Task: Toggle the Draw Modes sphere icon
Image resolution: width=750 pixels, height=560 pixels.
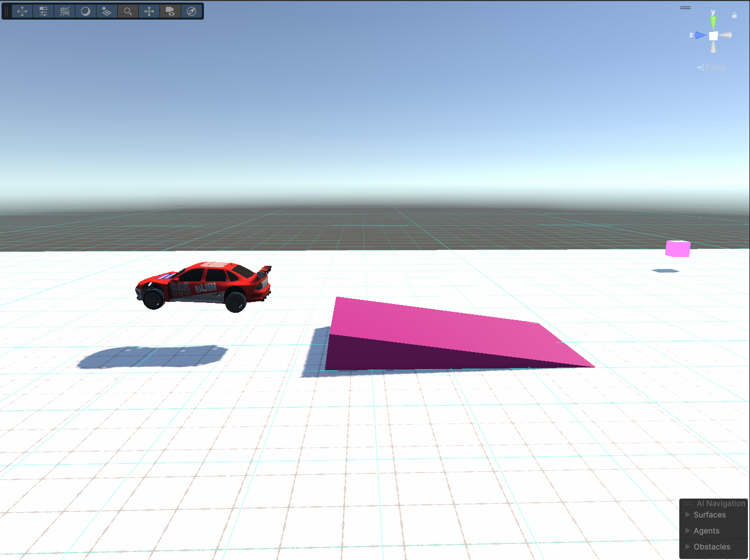Action: tap(86, 11)
